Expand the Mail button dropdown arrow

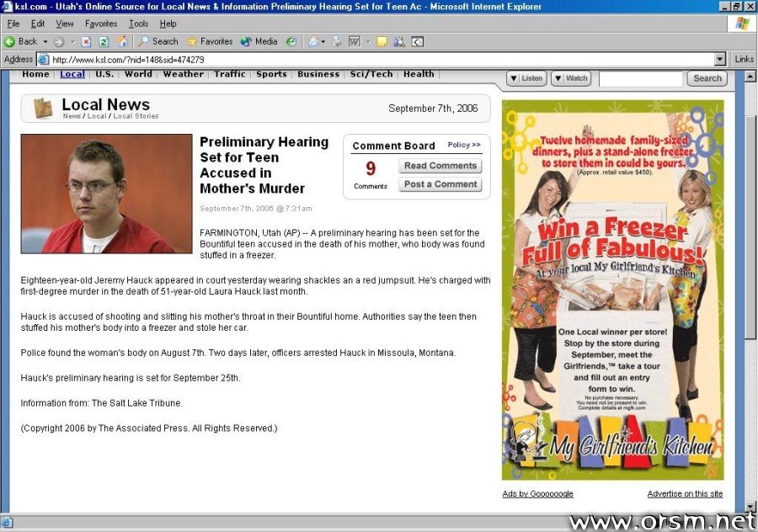[323, 42]
